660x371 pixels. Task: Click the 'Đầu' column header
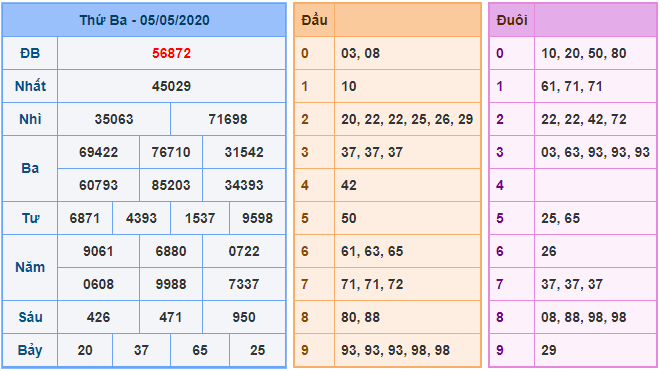[x=314, y=20]
